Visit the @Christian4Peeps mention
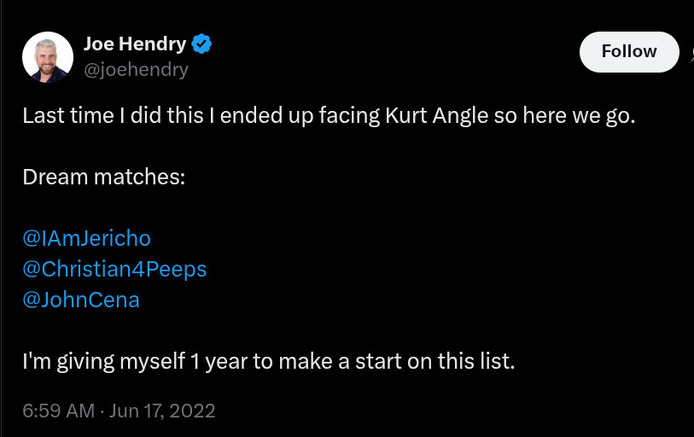 point(114,269)
